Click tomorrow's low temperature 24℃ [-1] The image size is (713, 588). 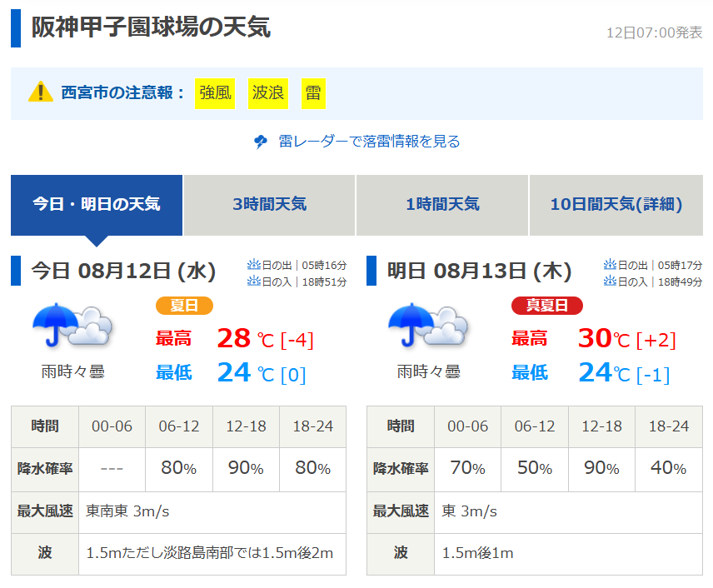tap(624, 373)
